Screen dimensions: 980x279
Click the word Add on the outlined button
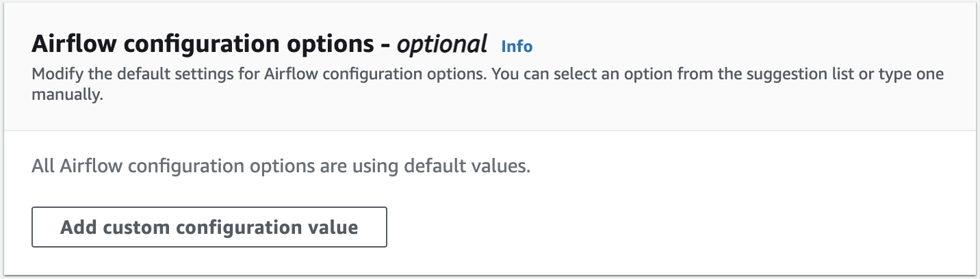[79, 227]
